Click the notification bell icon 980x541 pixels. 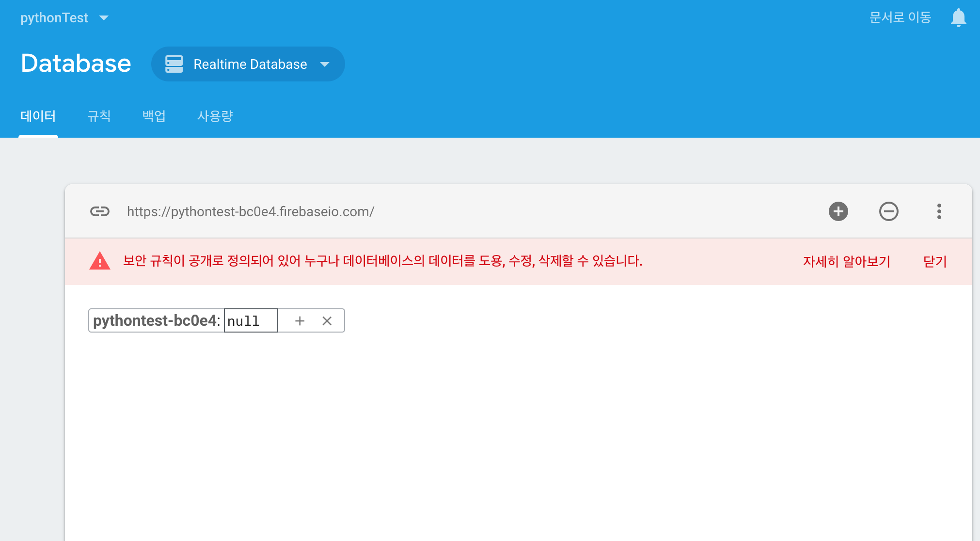(958, 18)
